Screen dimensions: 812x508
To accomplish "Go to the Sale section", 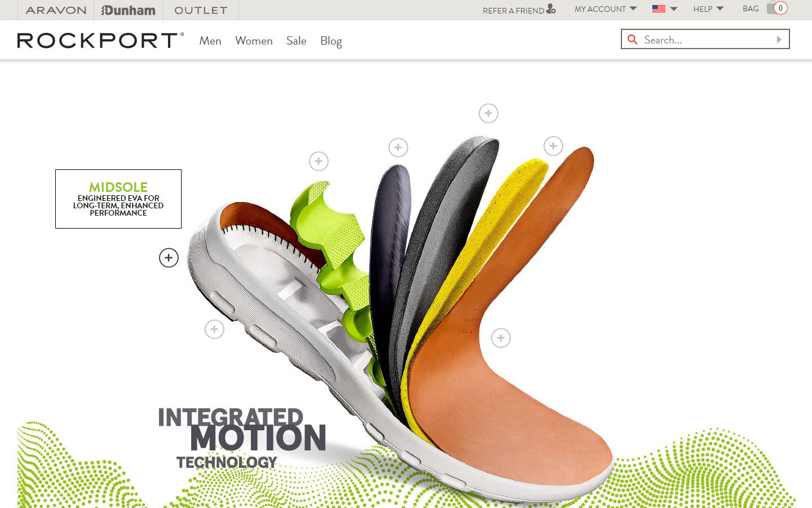I will click(x=296, y=41).
